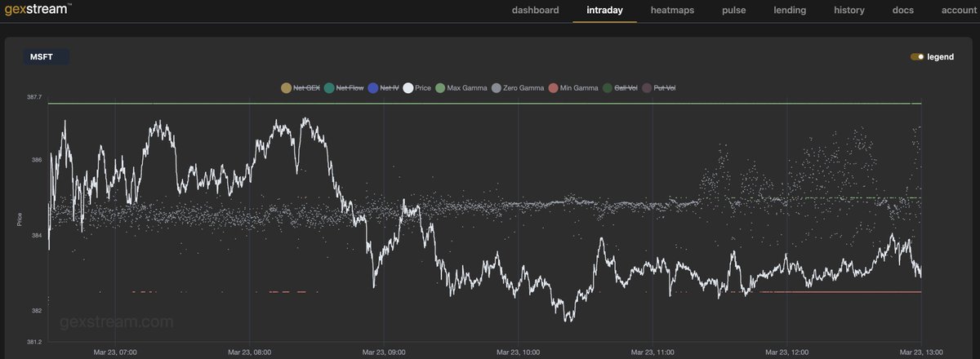This screenshot has width=980, height=359.
Task: Click the Net GEX color circle
Action: point(286,87)
